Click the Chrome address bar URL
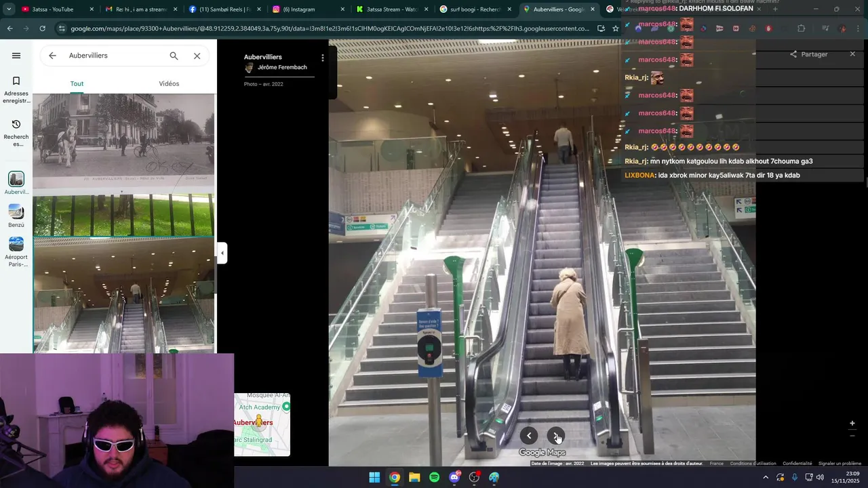Image resolution: width=868 pixels, height=488 pixels. [x=330, y=28]
